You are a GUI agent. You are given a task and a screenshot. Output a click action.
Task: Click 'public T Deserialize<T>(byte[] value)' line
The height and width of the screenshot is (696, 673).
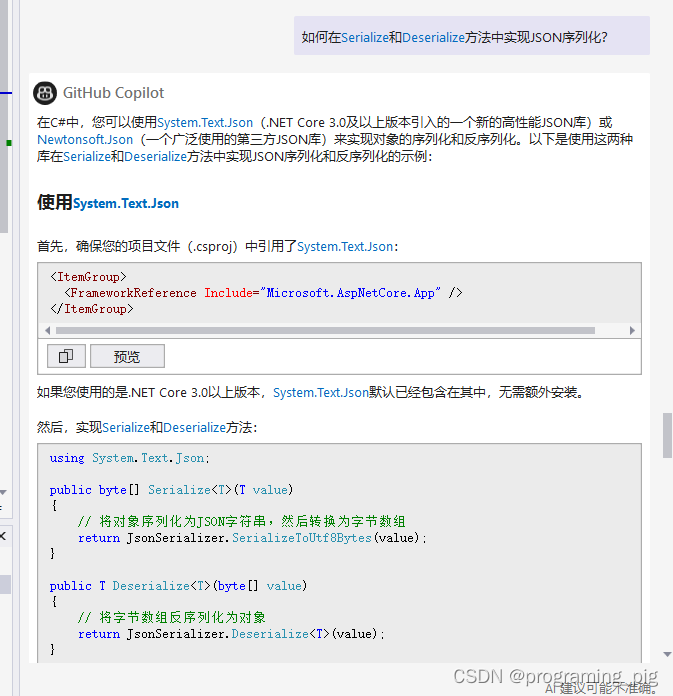tap(178, 586)
